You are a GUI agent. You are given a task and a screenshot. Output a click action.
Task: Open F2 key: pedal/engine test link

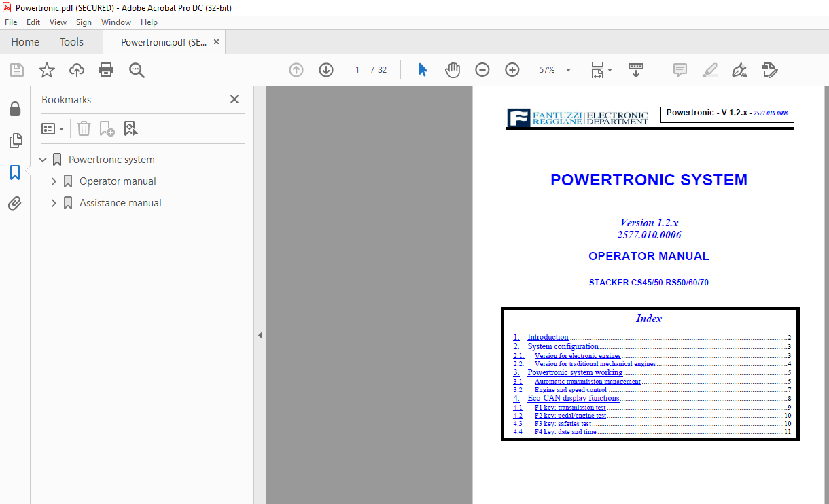tap(570, 416)
